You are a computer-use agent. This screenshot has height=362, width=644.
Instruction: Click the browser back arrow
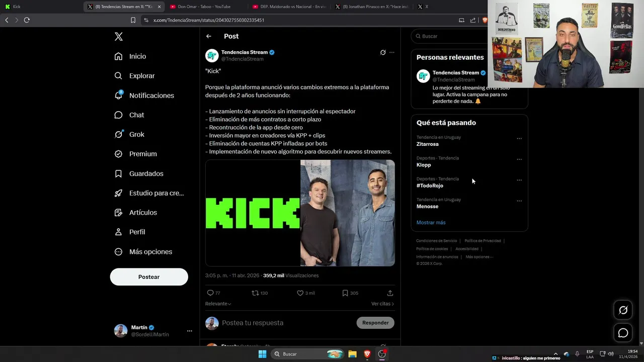(7, 20)
